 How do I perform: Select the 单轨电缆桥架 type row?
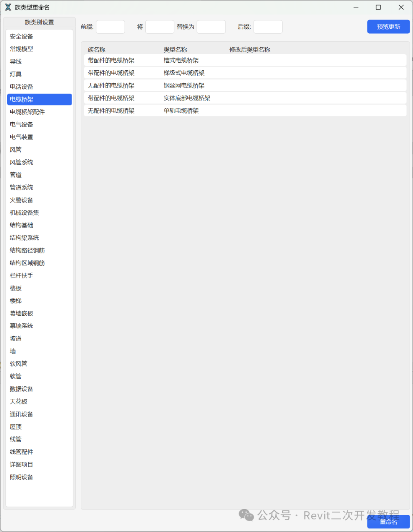coord(245,111)
